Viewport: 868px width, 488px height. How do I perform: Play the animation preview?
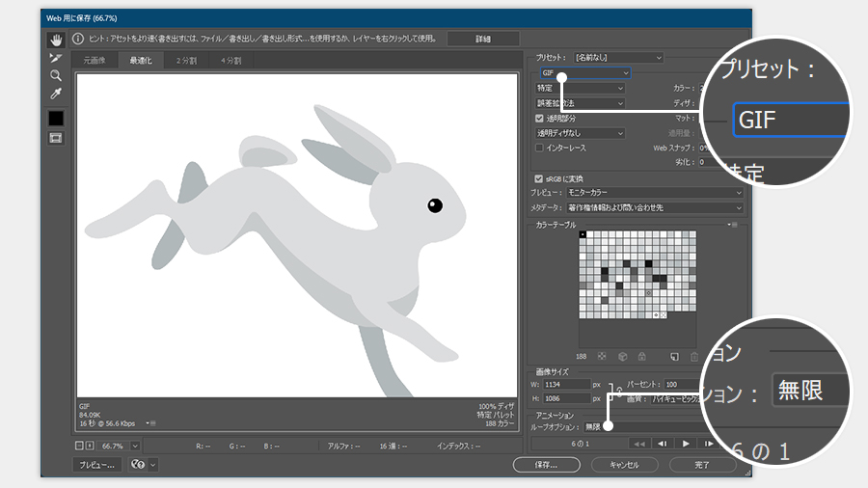[x=686, y=444]
